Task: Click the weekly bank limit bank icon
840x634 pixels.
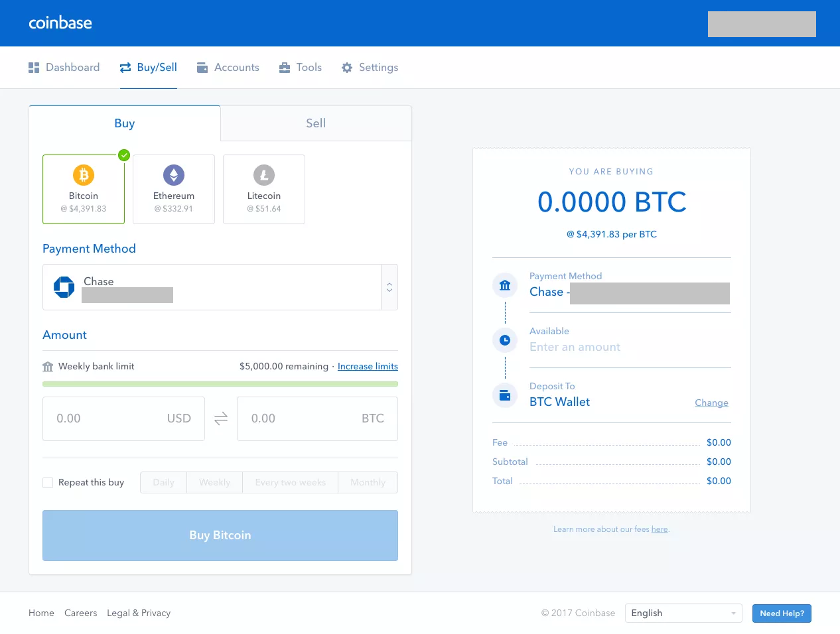Action: point(48,367)
